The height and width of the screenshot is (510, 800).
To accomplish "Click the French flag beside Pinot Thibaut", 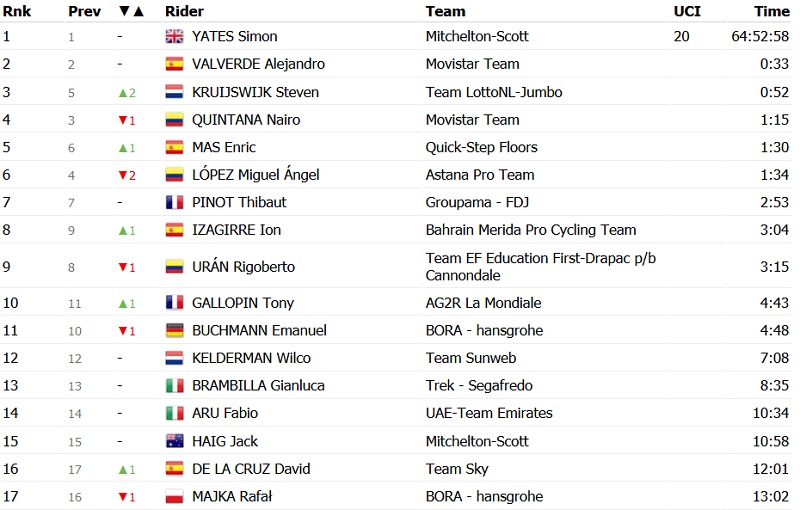I will point(174,202).
